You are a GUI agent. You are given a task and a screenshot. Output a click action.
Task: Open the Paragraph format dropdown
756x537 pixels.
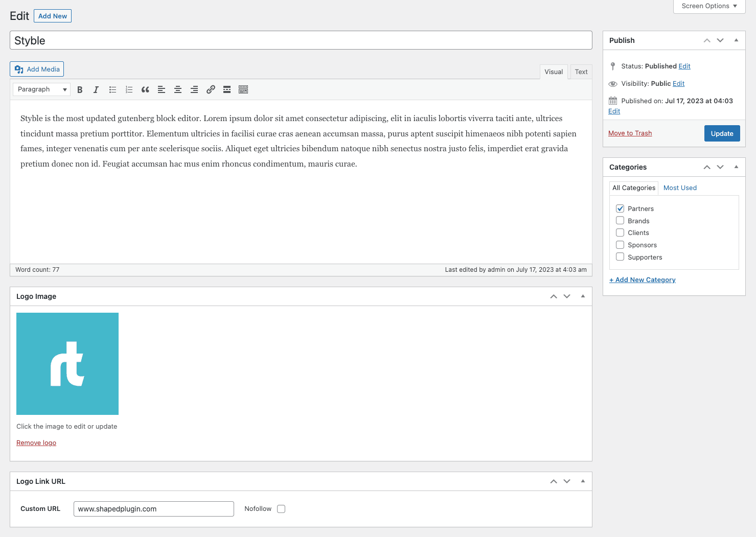click(x=42, y=89)
